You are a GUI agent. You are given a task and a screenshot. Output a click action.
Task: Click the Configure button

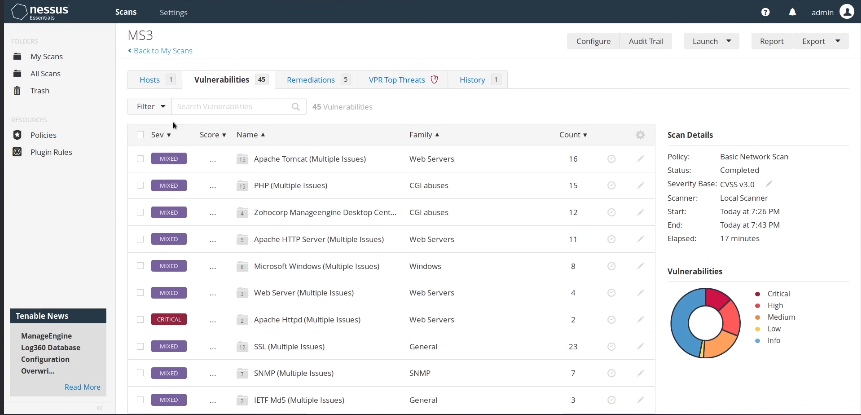593,41
